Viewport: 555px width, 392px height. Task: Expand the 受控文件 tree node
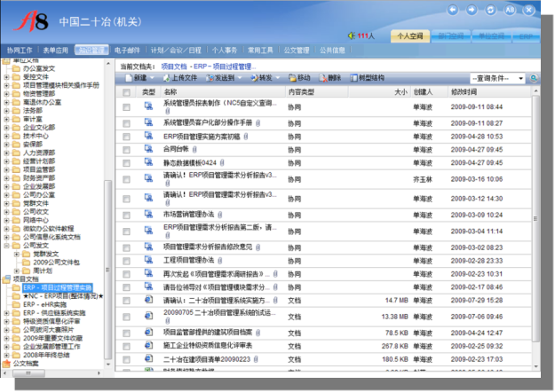pos(6,77)
